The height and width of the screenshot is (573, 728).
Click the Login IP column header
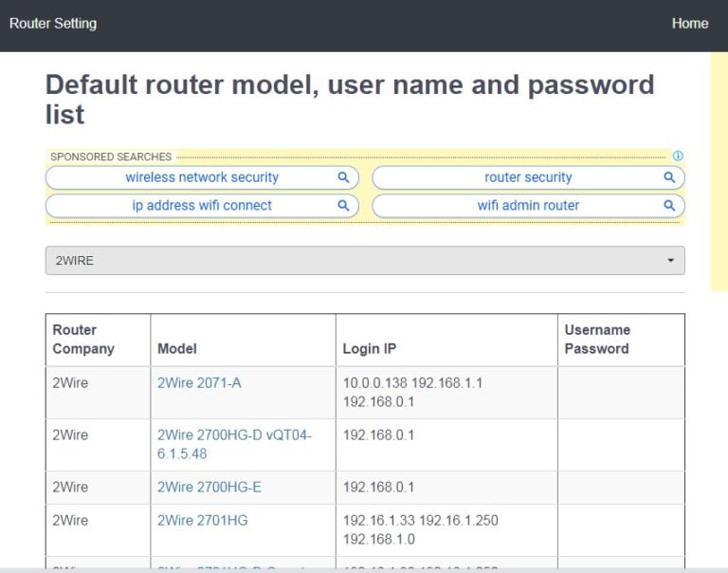446,340
